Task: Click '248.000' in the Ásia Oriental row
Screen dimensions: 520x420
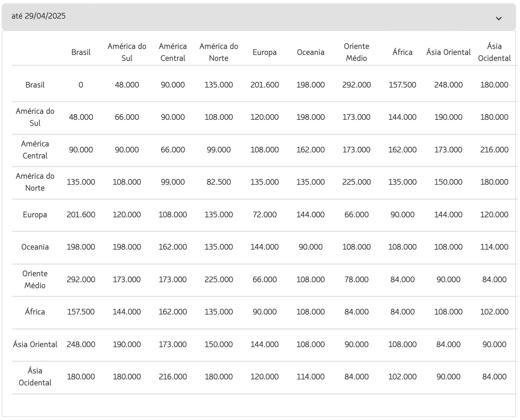Action: [81, 344]
